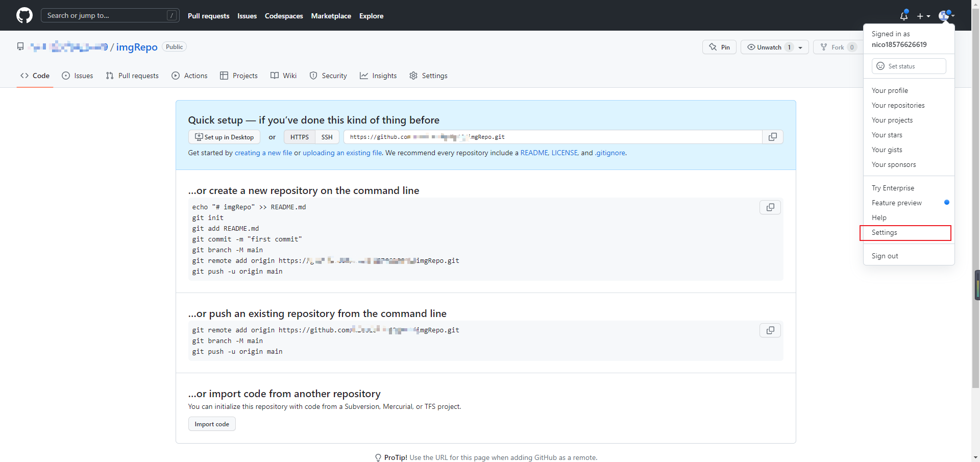Open the Actions tab
The image size is (980, 462).
point(190,76)
